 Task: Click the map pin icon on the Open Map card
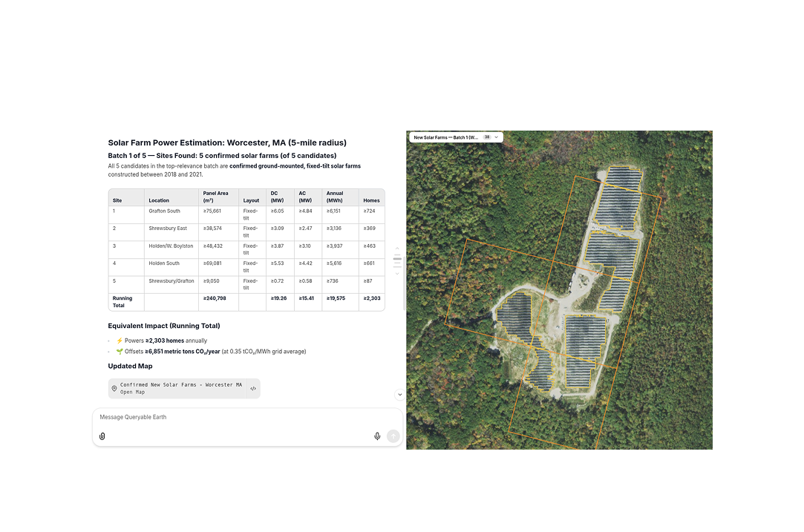pos(114,389)
